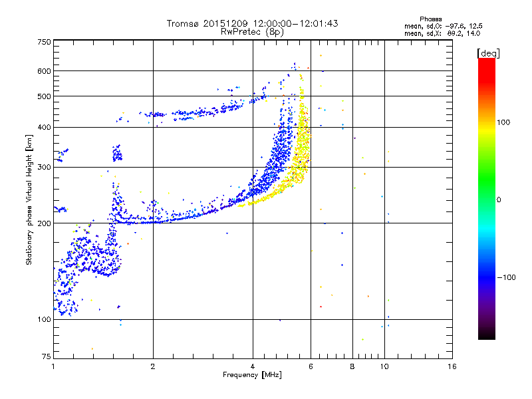
Task: Click the colorbar beside the '0' label
Action: click(x=487, y=199)
